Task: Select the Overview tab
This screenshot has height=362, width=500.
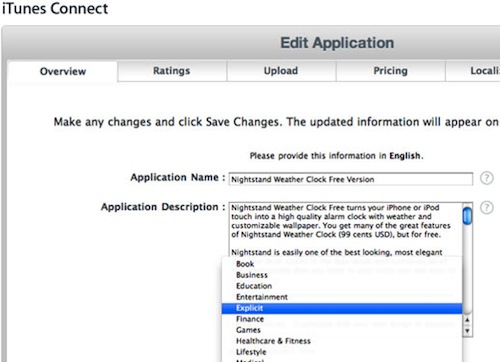Action: click(63, 71)
